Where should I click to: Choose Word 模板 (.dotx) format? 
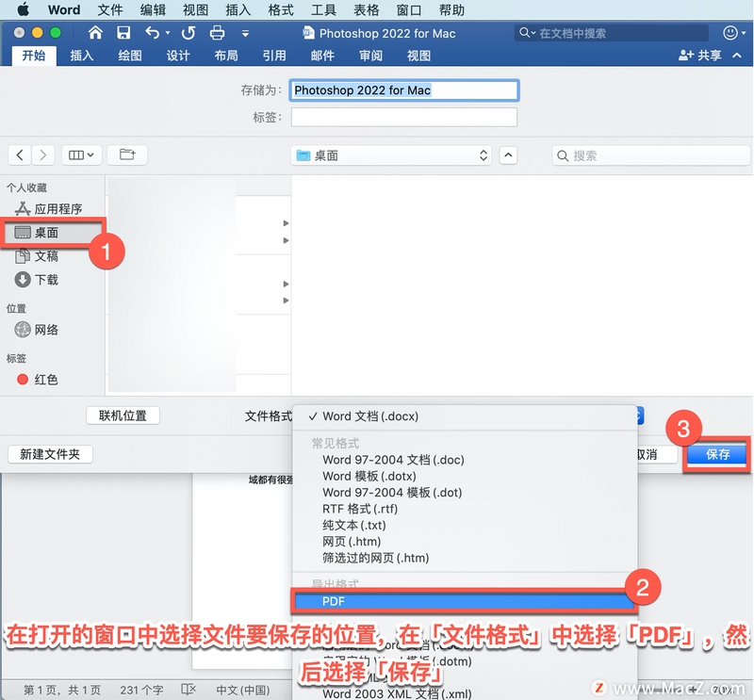click(464, 476)
